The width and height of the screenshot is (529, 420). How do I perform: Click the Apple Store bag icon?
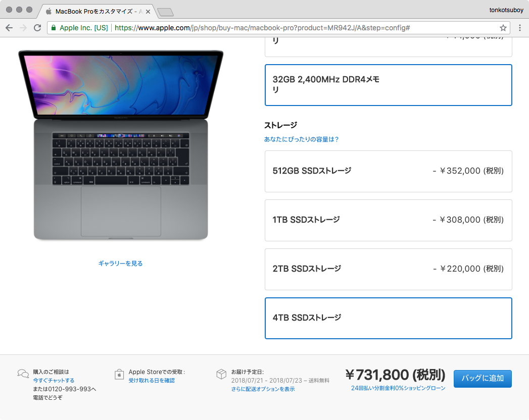tap(119, 374)
